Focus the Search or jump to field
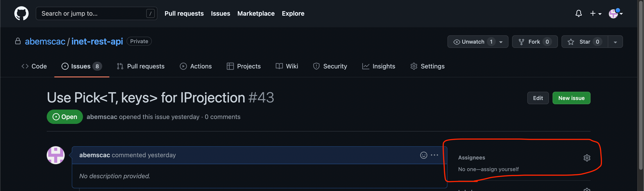Image resolution: width=644 pixels, height=191 pixels. point(97,13)
